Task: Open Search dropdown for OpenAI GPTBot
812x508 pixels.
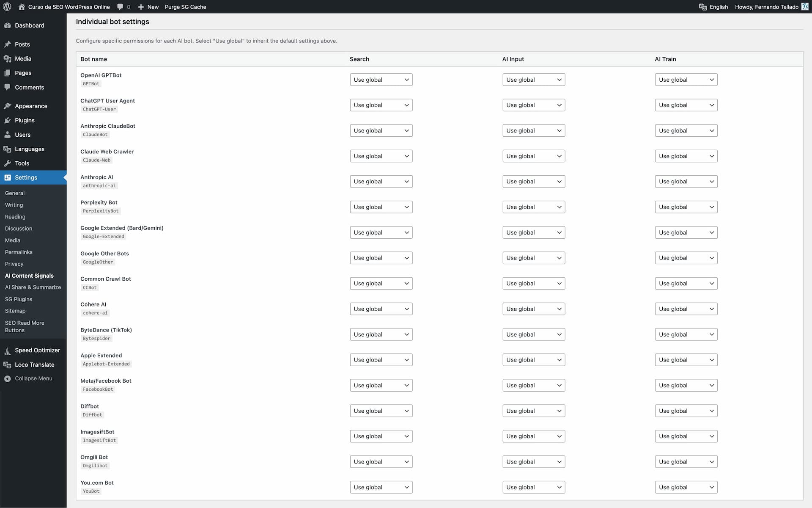Action: point(381,79)
